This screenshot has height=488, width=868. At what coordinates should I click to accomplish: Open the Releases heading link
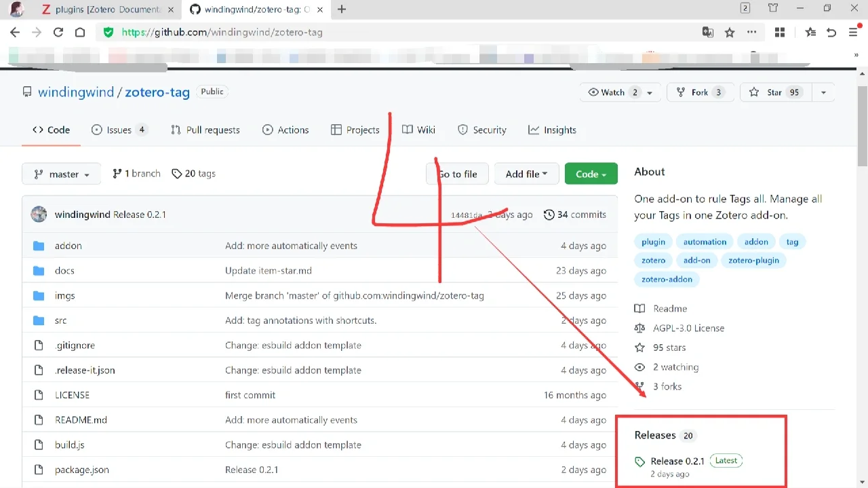pyautogui.click(x=655, y=435)
